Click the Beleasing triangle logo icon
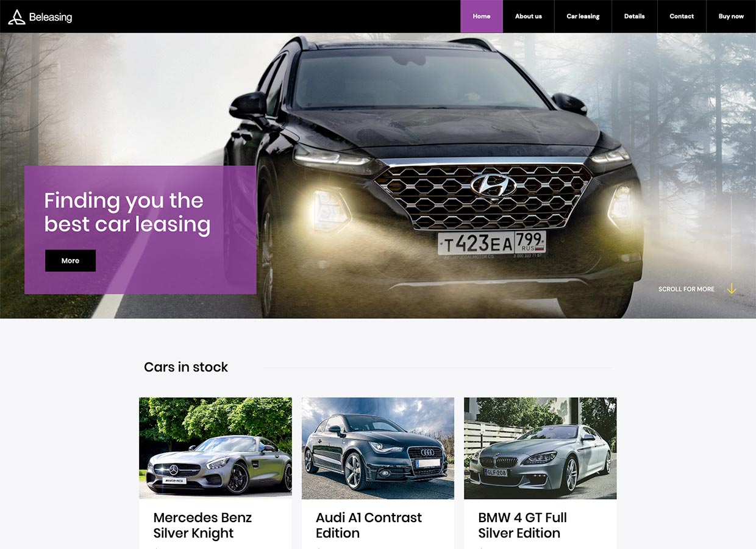Viewport: 756px width, 549px height. click(16, 17)
